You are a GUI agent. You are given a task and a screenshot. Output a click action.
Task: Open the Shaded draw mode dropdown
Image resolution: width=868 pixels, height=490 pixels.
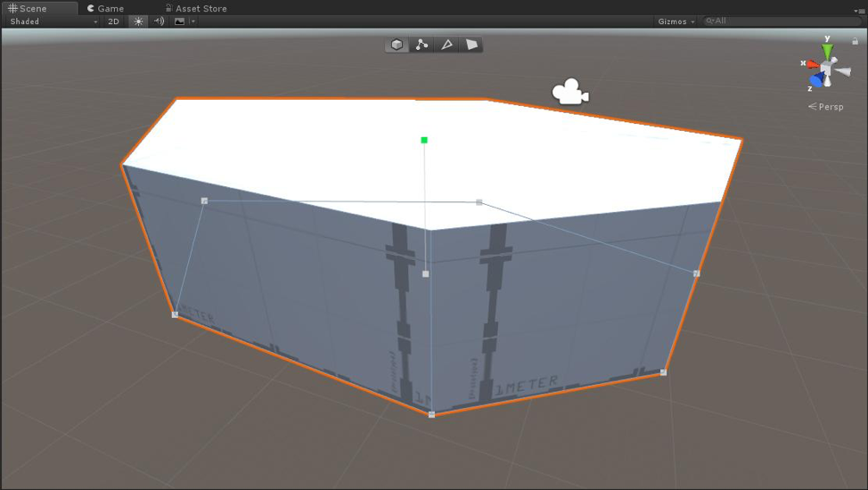click(52, 21)
